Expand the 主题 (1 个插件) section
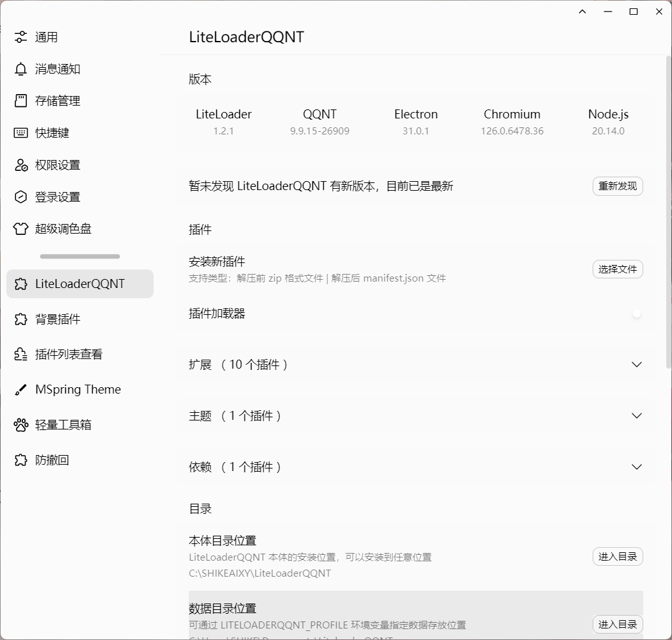This screenshot has height=640, width=672. point(636,416)
